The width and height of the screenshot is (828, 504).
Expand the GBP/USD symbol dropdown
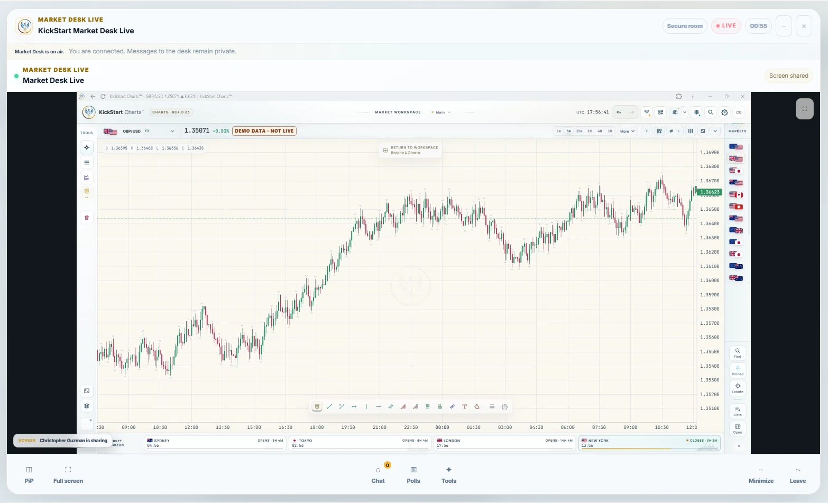coord(172,131)
